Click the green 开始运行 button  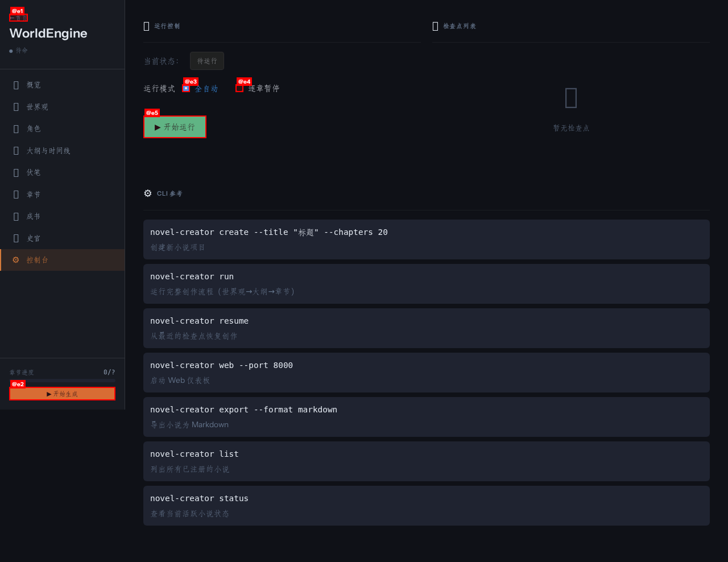(175, 127)
